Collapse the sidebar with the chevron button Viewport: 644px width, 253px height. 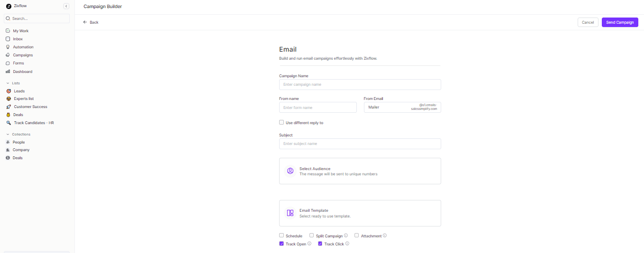[66, 6]
